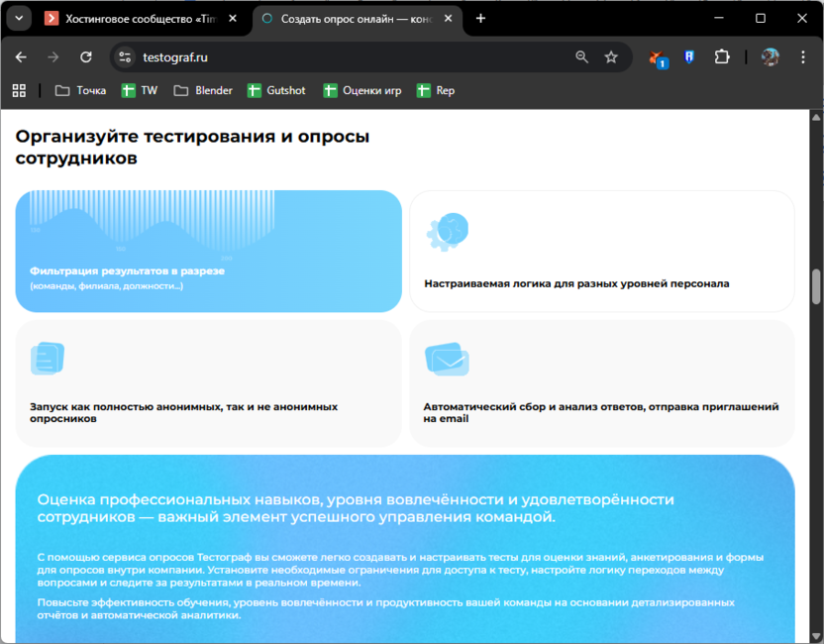Click the gears icon on the logic card
Viewport: 824px width, 644px height.
coord(446,229)
